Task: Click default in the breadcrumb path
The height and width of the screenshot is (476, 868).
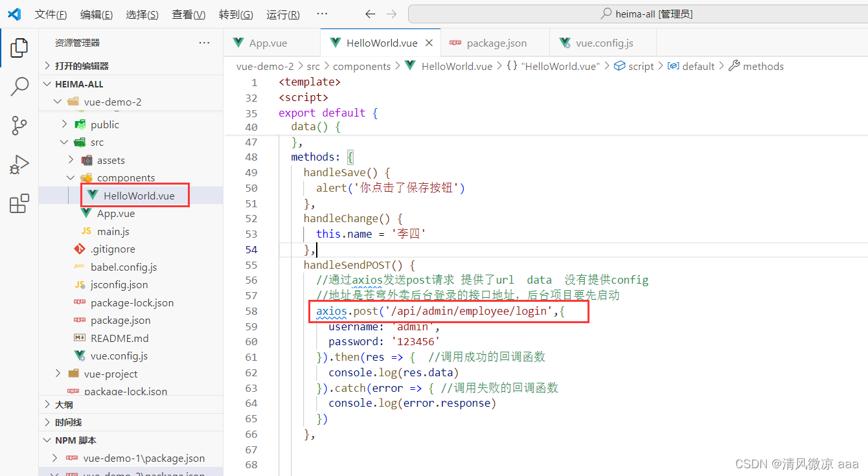Action: coord(691,66)
